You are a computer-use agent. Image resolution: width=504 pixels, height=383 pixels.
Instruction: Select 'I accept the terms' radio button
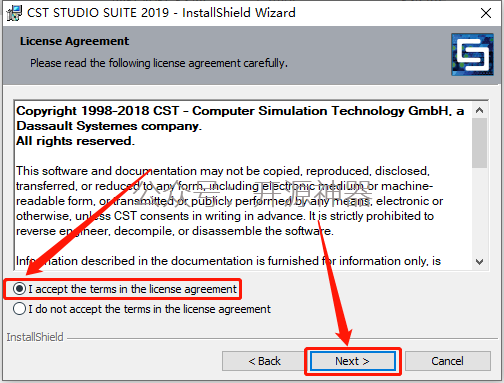[x=20, y=289]
